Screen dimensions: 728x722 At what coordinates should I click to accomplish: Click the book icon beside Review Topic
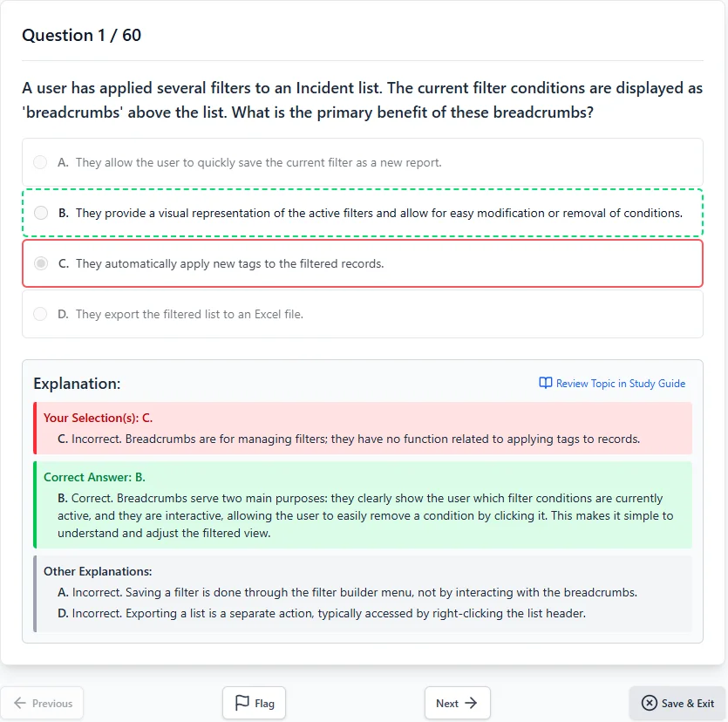tap(544, 383)
